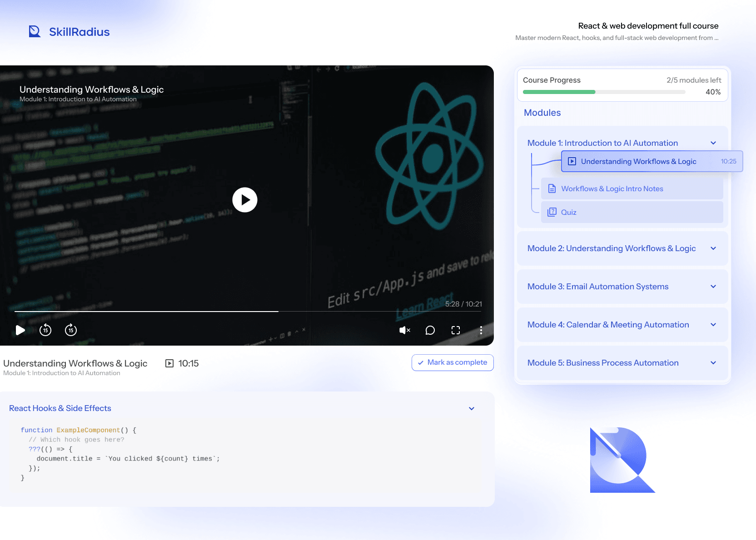The width and height of the screenshot is (756, 540).
Task: Click the React Hooks & Side Effects heading
Action: [x=60, y=408]
